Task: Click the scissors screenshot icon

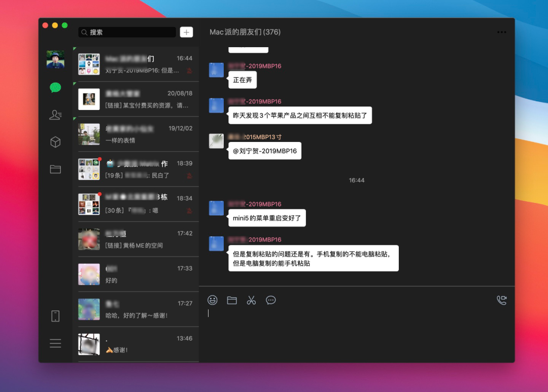Action: [x=251, y=300]
